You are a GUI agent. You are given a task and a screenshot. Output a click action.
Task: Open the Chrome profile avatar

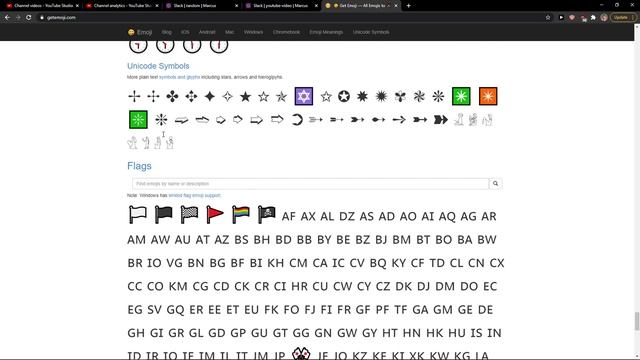[x=604, y=18]
